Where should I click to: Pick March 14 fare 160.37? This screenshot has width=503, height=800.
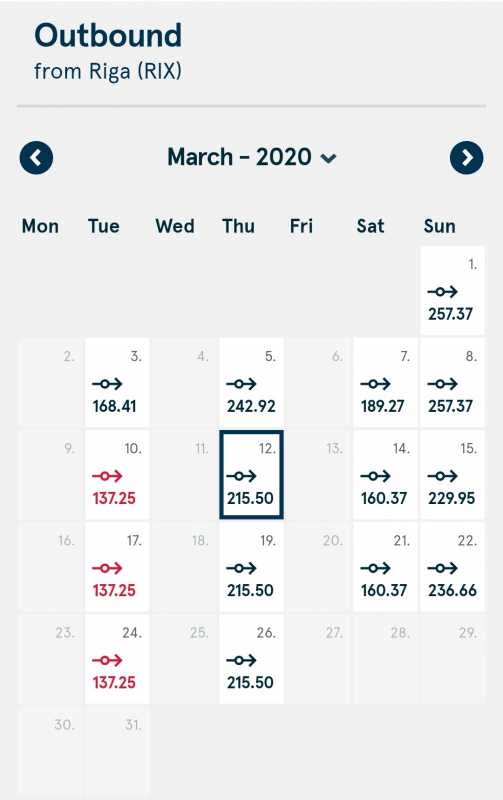tap(385, 474)
